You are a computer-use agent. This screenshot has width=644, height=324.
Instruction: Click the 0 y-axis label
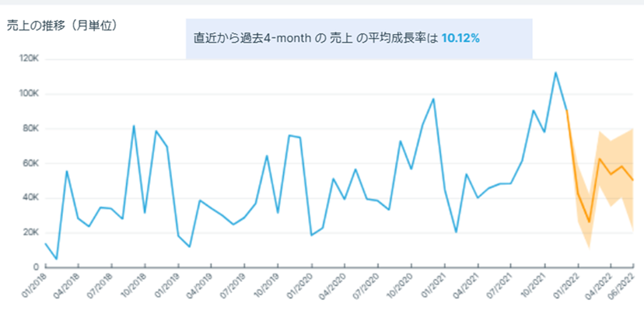[36, 267]
